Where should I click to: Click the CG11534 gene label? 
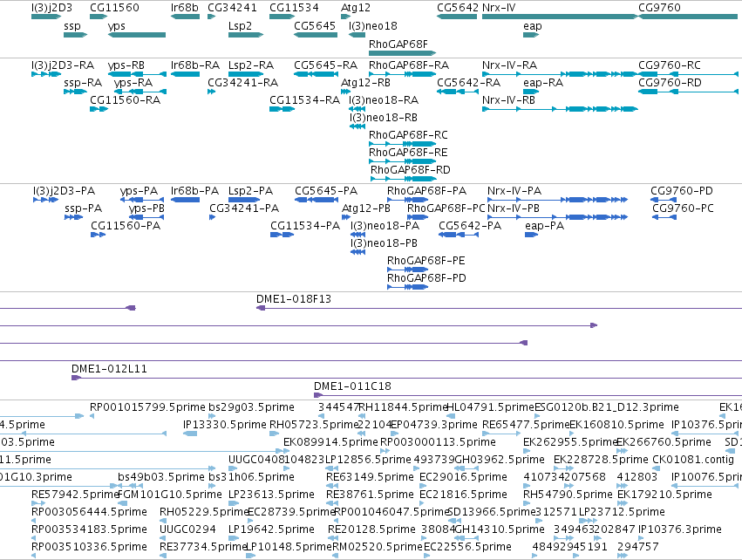coord(294,8)
